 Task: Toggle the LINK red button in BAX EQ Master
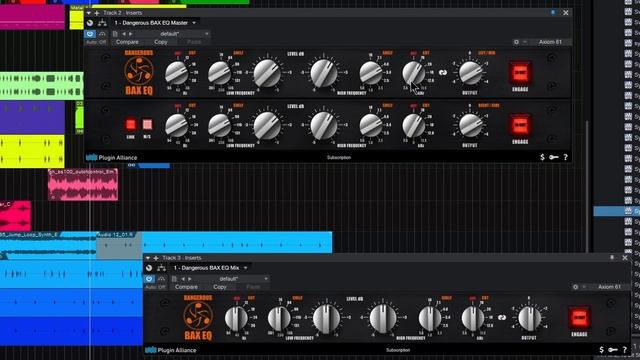[131, 124]
